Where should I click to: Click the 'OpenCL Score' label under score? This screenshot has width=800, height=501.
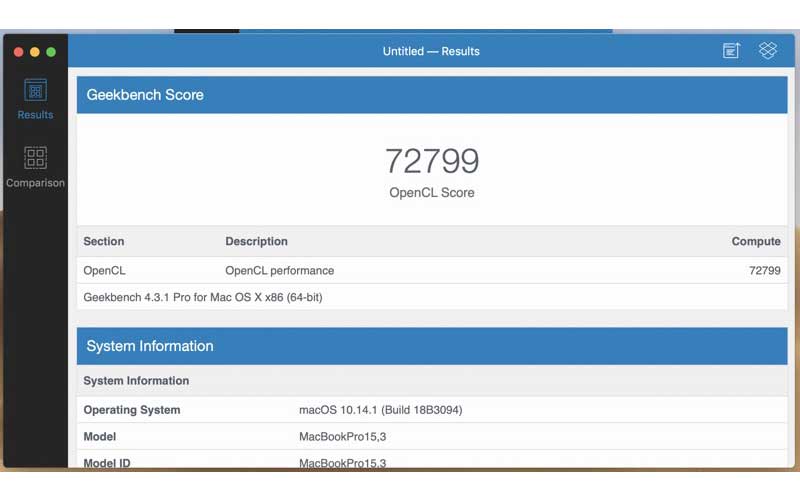coord(432,192)
